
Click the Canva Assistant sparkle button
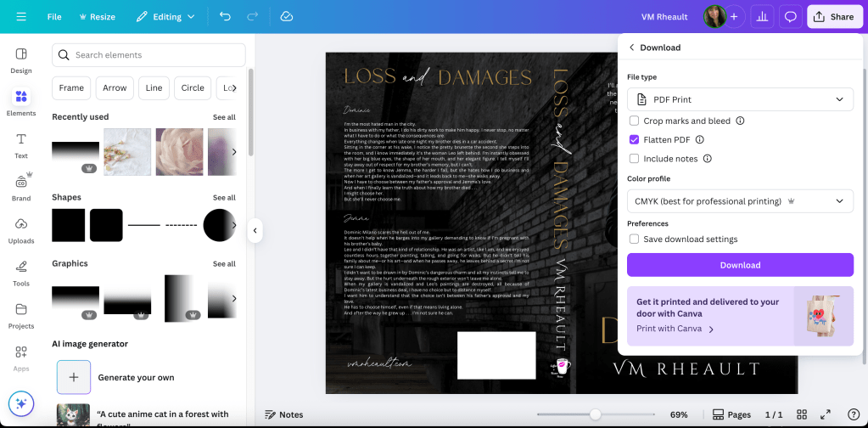click(x=21, y=403)
